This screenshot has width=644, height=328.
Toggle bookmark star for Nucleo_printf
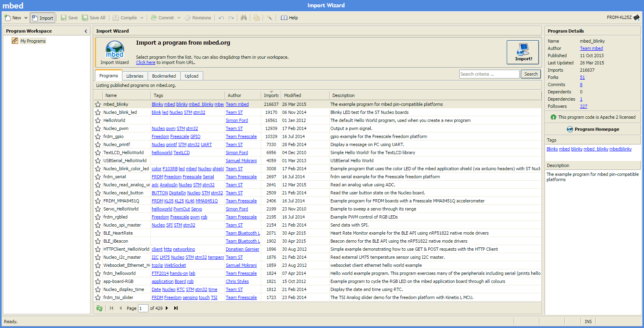[98, 144]
